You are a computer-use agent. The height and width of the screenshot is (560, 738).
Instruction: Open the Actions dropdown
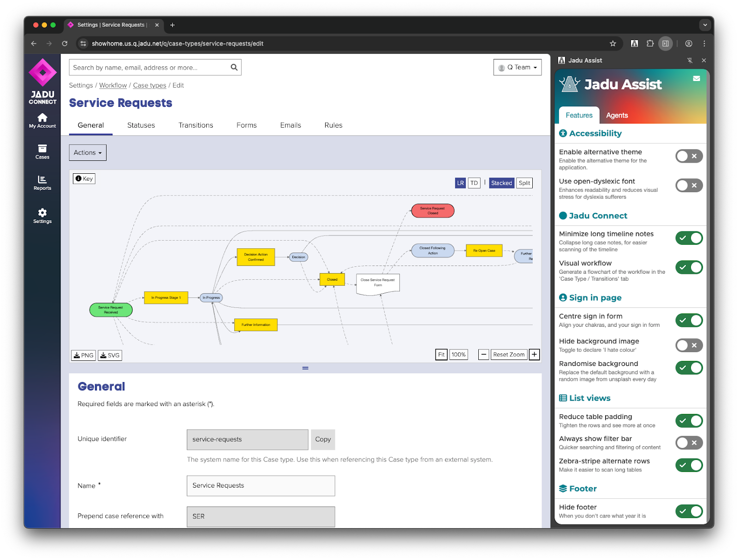tap(87, 152)
